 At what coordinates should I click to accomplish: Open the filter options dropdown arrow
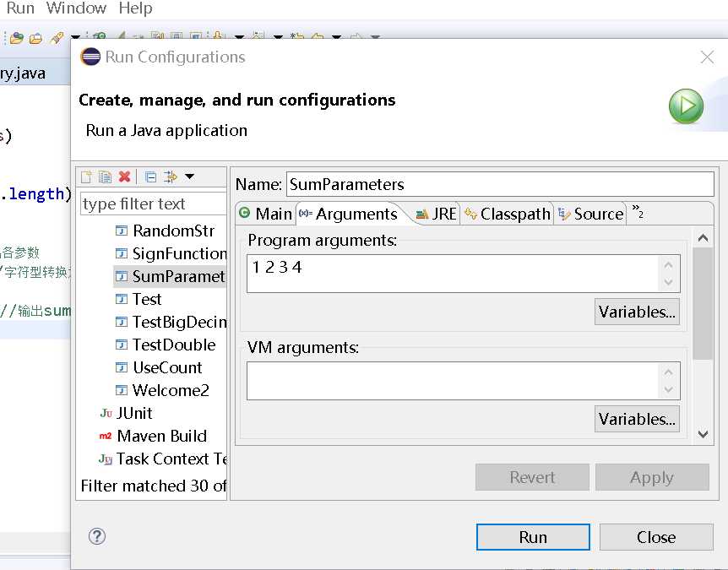click(189, 176)
